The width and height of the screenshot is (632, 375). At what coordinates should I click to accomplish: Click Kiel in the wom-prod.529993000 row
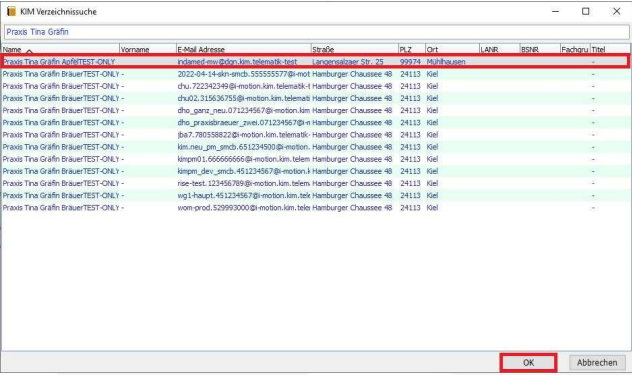click(x=432, y=208)
